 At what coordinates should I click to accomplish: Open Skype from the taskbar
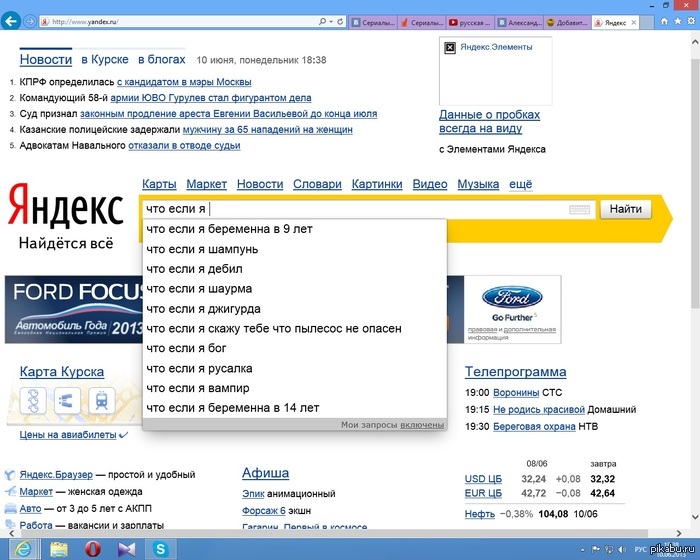[x=160, y=549]
